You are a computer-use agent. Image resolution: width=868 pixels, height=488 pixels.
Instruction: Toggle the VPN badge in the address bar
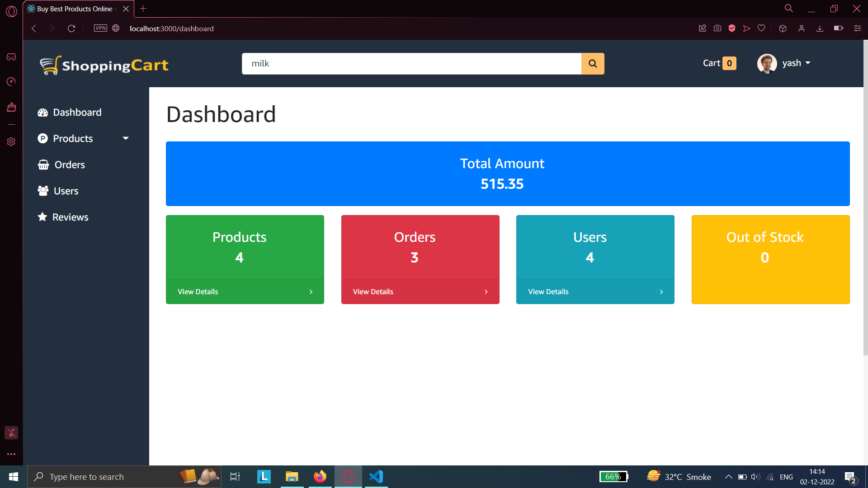point(100,28)
